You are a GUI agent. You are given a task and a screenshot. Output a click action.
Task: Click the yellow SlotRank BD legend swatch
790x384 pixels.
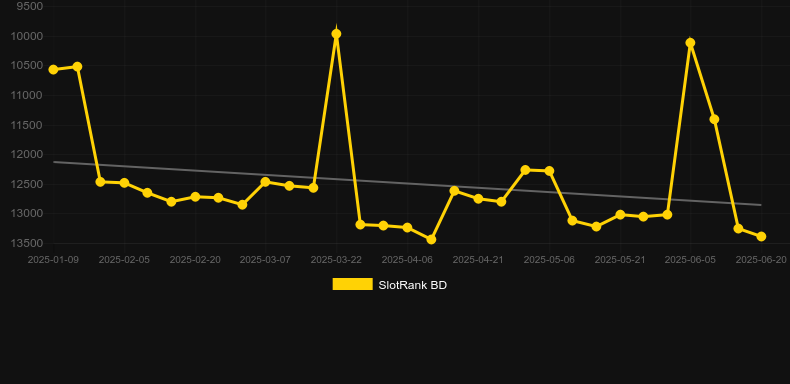tap(353, 284)
